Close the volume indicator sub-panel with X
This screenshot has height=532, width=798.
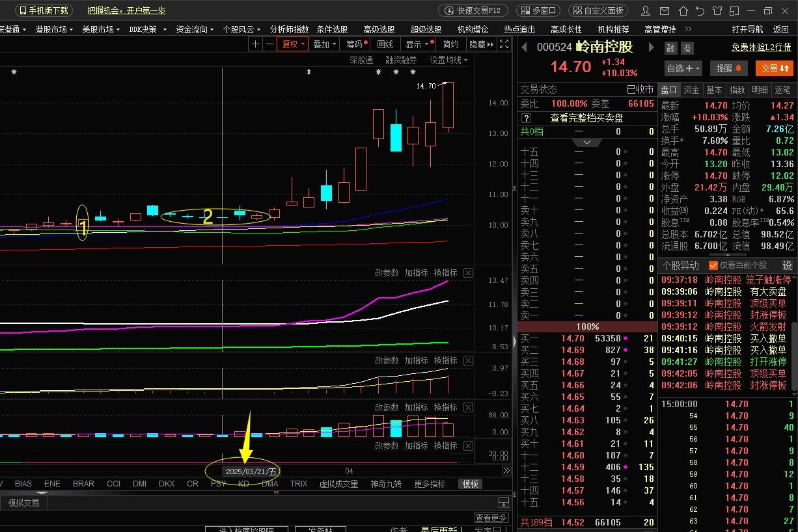(468, 407)
